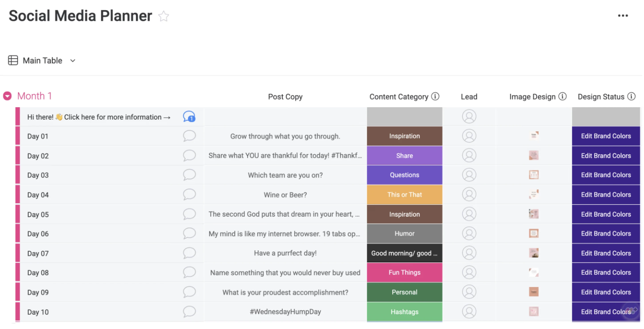Viewport: 644px width, 329px height.
Task: Open the three-dot board options menu
Action: (623, 16)
